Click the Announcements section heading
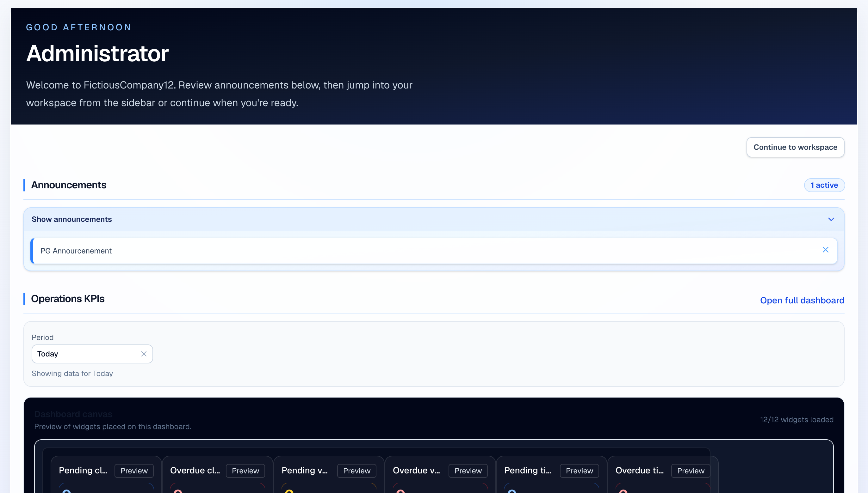Viewport: 868px width, 493px height. (69, 185)
